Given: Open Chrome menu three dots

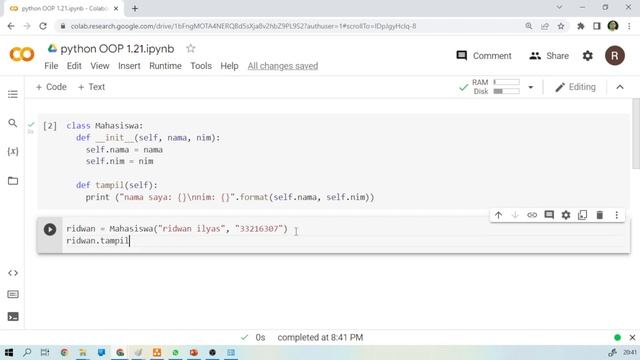Looking at the screenshot, I should 629,26.
